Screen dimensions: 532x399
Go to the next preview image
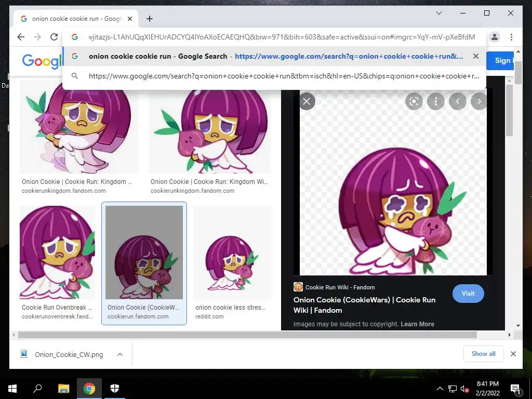pos(479,101)
